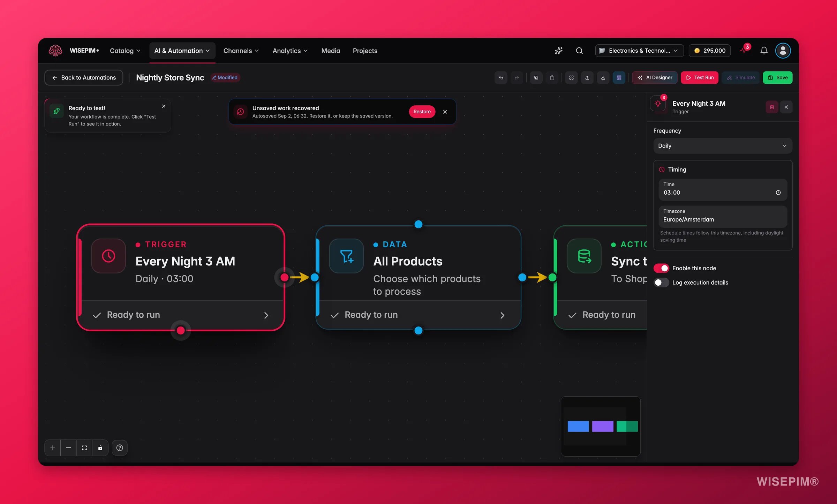Screen dimensions: 837x504
Task: Toggle Enable this node switch
Action: pos(661,268)
